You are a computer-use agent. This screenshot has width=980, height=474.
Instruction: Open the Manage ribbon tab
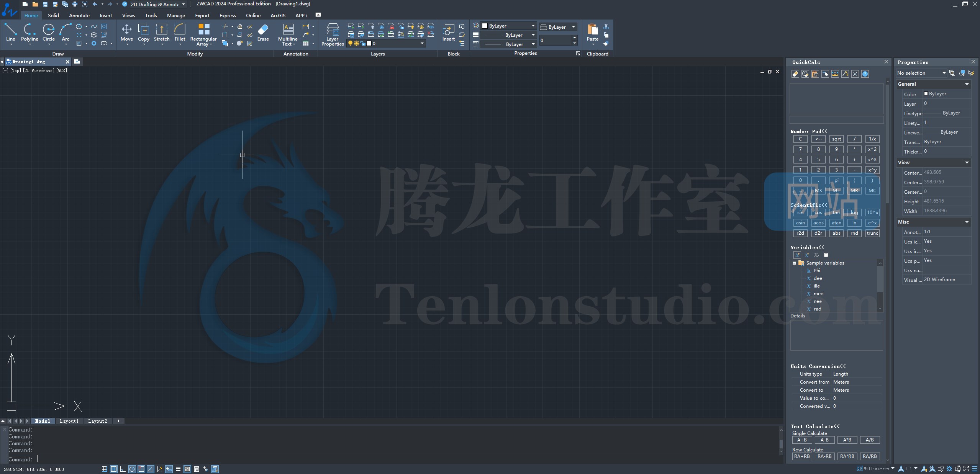176,15
